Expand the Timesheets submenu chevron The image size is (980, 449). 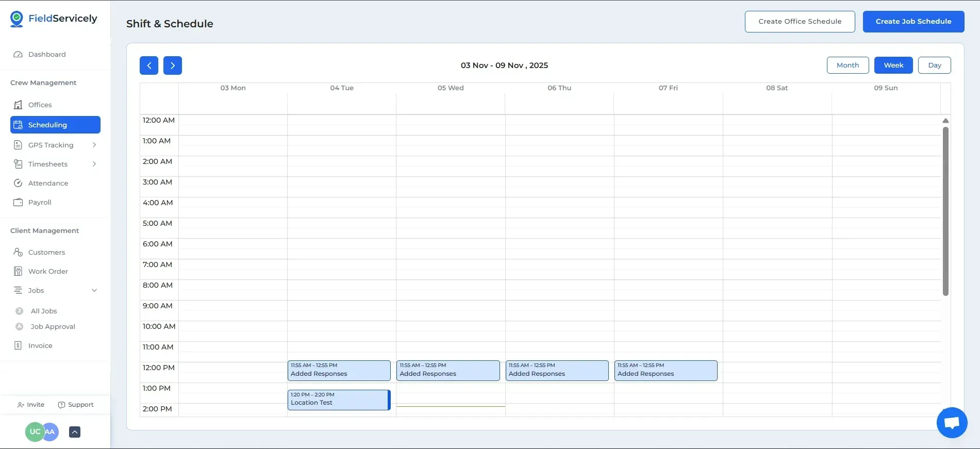pos(94,164)
